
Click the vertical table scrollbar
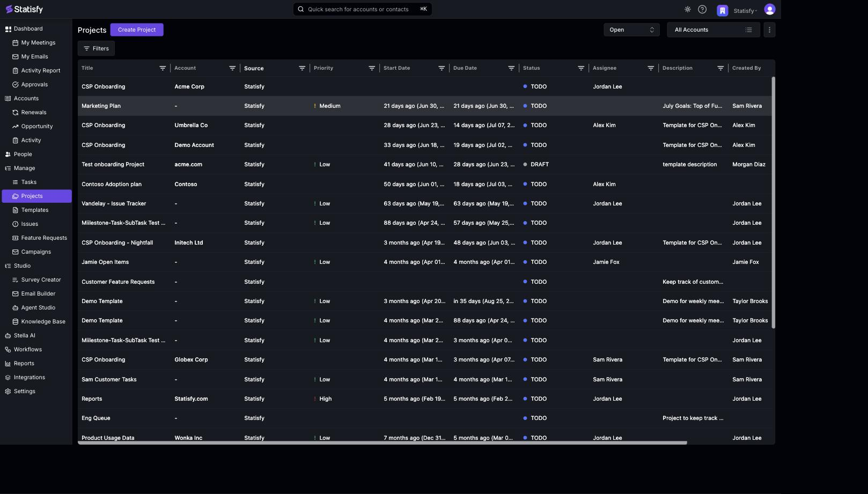click(x=773, y=203)
